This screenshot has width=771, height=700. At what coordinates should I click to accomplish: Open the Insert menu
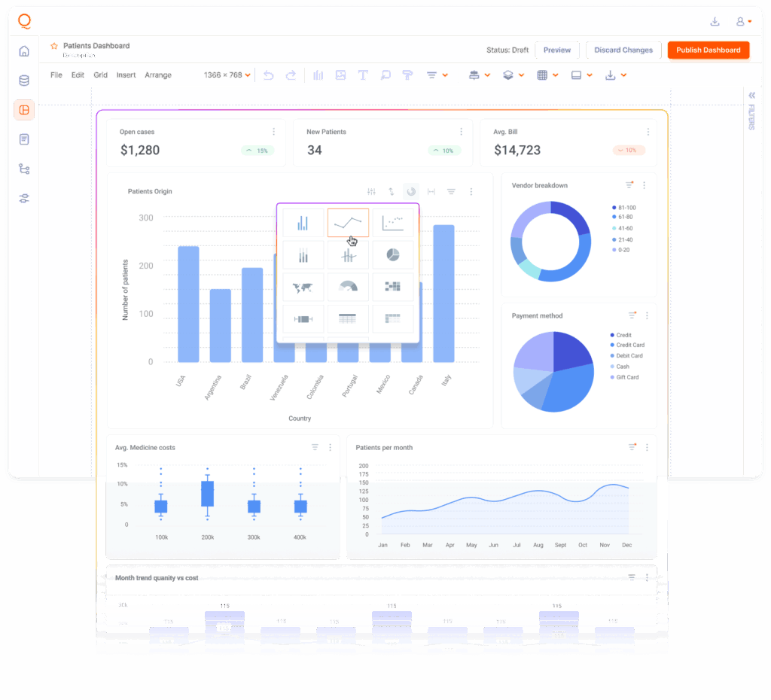point(126,75)
